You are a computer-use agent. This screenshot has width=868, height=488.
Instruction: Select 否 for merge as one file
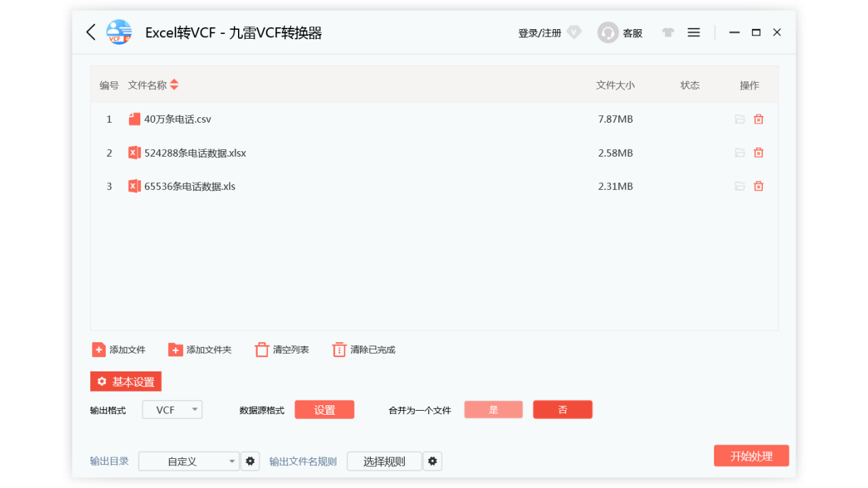click(x=563, y=409)
